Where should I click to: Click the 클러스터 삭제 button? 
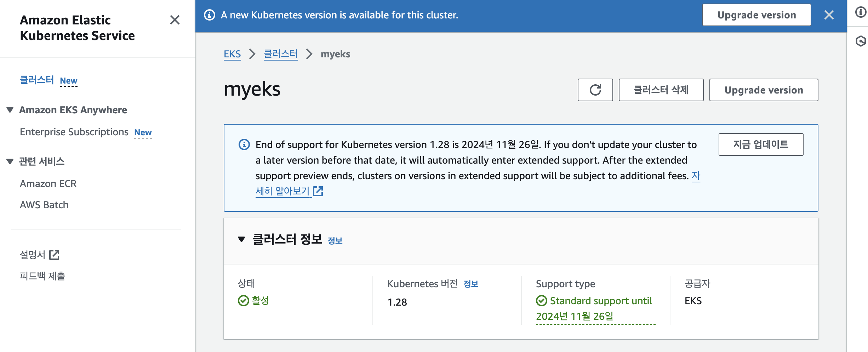point(661,90)
